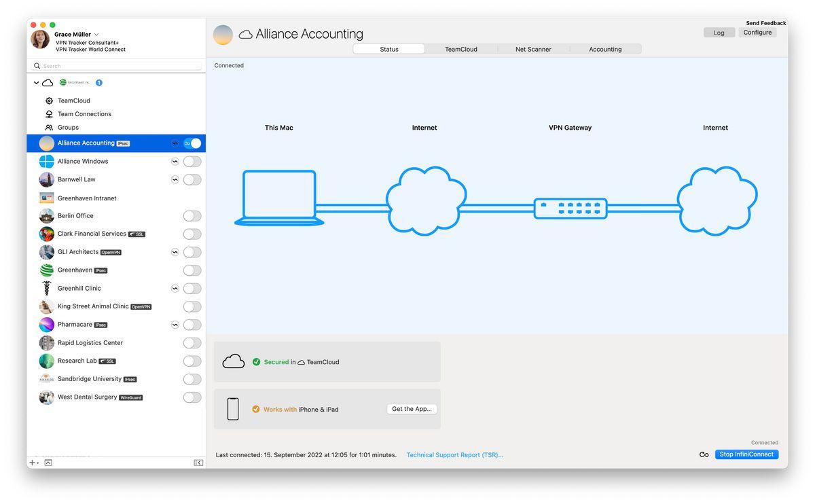This screenshot has height=504, width=815.
Task: Click the cloud icon next to Alliance Accounting title
Action: (245, 34)
